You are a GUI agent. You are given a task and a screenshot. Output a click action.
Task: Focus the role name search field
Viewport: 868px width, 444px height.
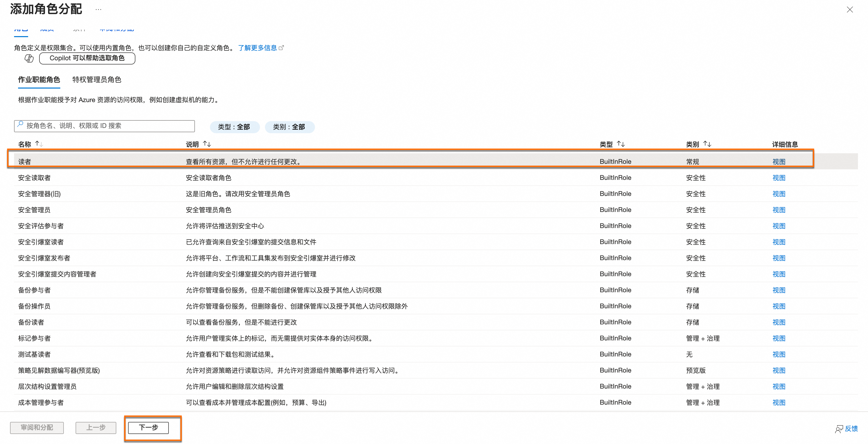[108, 126]
